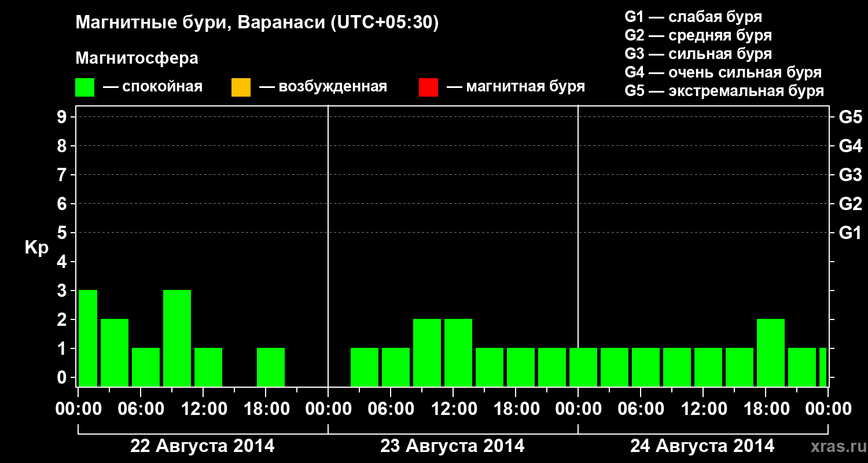The height and width of the screenshot is (463, 868).
Task: Click the first green bar on 23 August
Action: (365, 367)
